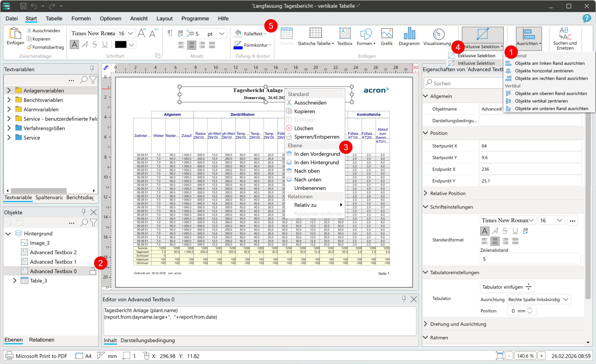Insert a Textbox from the ribbon
This screenshot has height=364, width=596.
tap(345, 37)
